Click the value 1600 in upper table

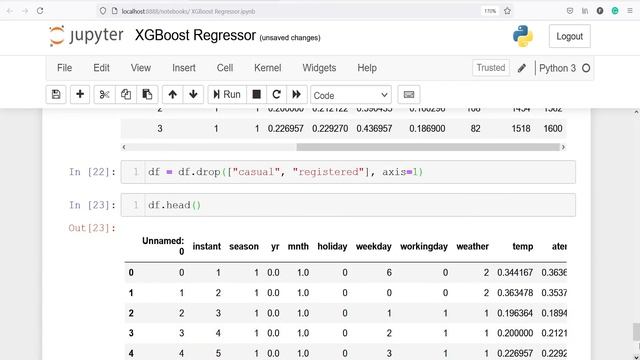pos(553,129)
